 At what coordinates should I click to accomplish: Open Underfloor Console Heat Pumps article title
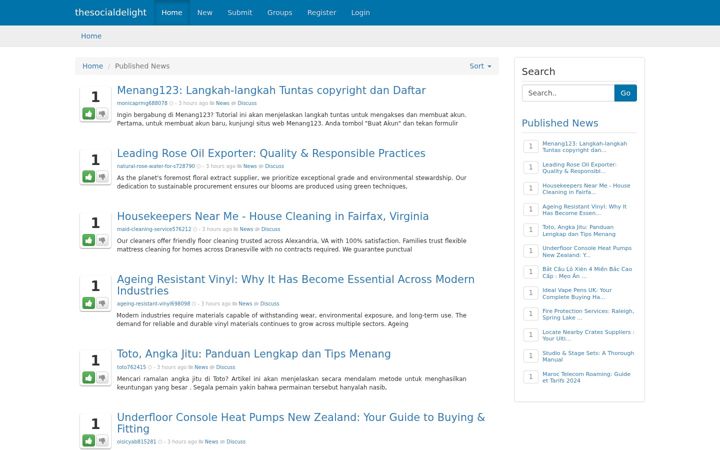point(300,422)
